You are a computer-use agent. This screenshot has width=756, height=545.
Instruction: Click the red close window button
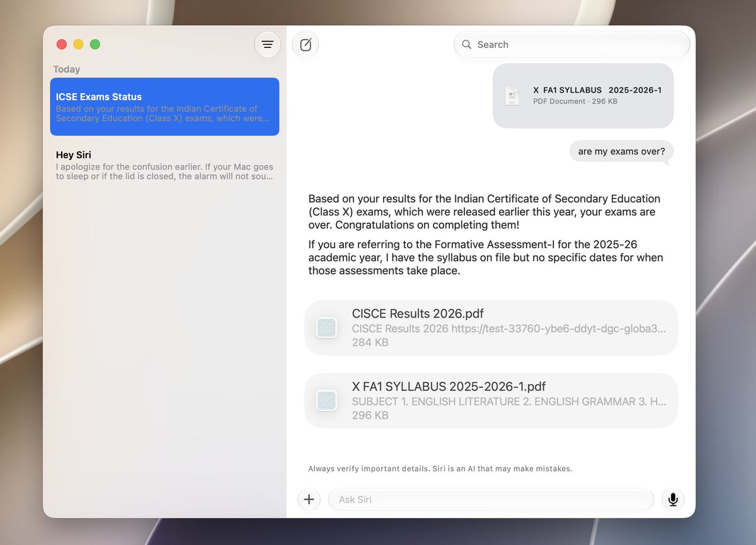point(62,44)
